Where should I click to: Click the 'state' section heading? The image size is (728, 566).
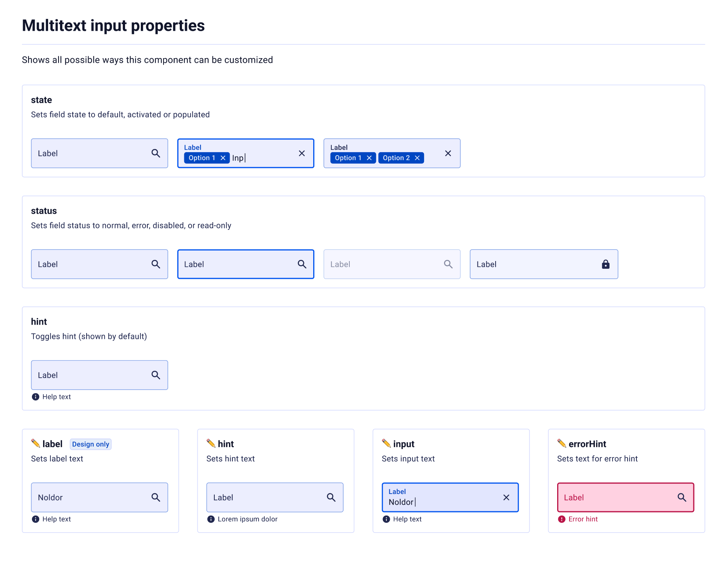pyautogui.click(x=42, y=100)
